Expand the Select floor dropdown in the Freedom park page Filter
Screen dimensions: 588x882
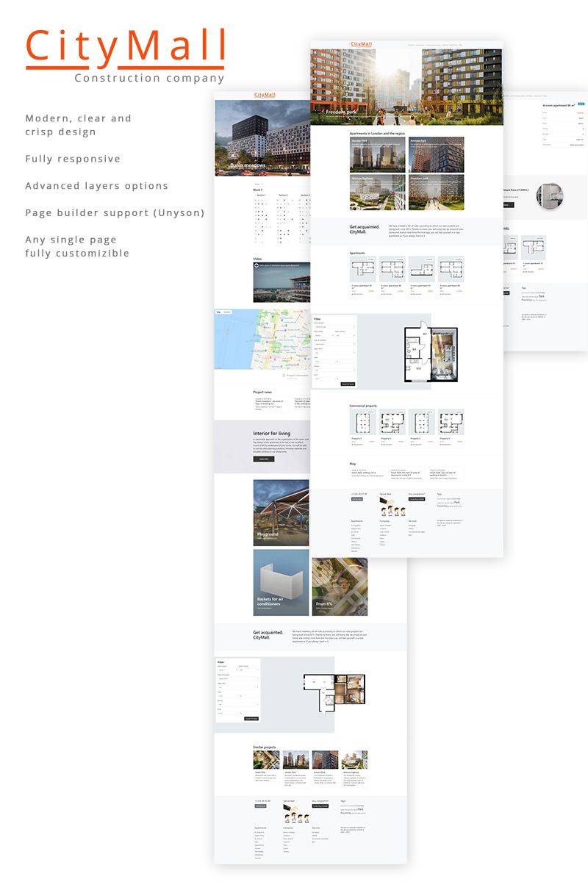334,353
